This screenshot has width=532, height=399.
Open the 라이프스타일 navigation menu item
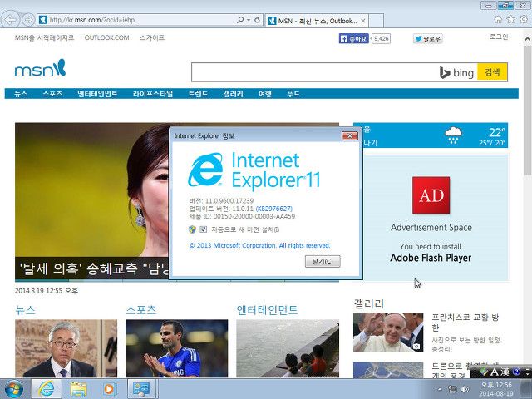(153, 94)
